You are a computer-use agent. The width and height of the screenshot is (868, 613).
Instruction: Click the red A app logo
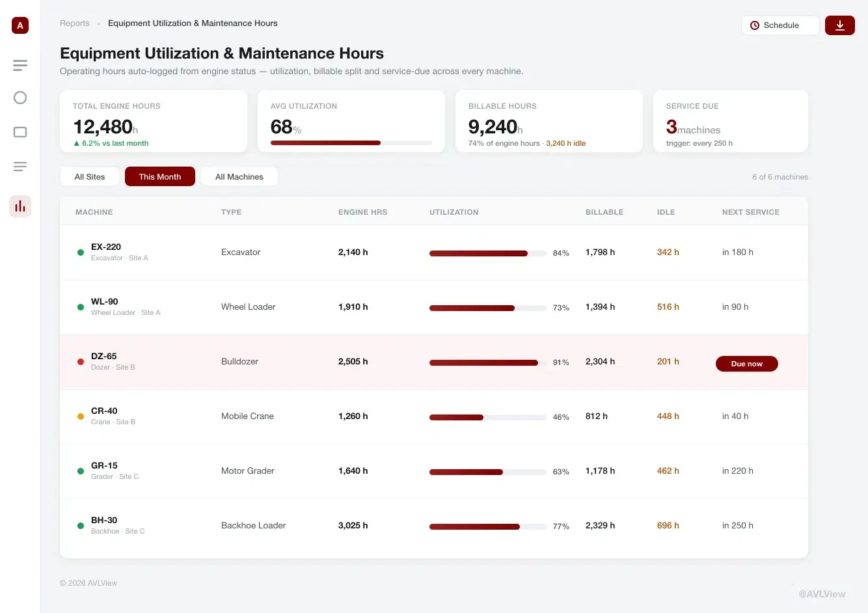20,25
